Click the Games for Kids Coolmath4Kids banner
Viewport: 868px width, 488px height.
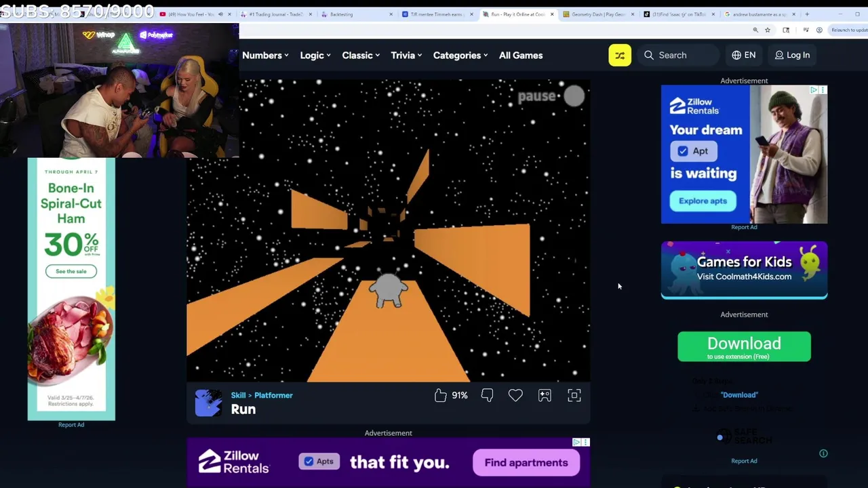tap(744, 270)
